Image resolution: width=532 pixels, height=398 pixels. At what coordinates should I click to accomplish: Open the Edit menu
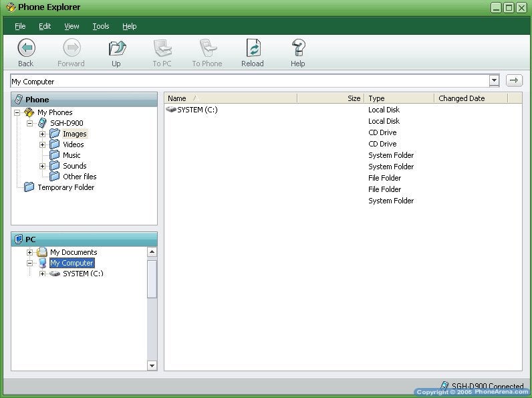[45, 26]
